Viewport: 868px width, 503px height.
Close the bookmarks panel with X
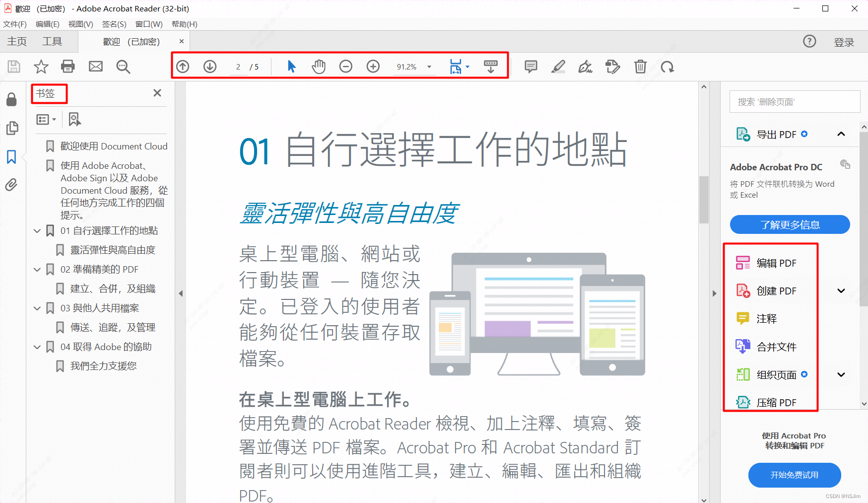[157, 93]
